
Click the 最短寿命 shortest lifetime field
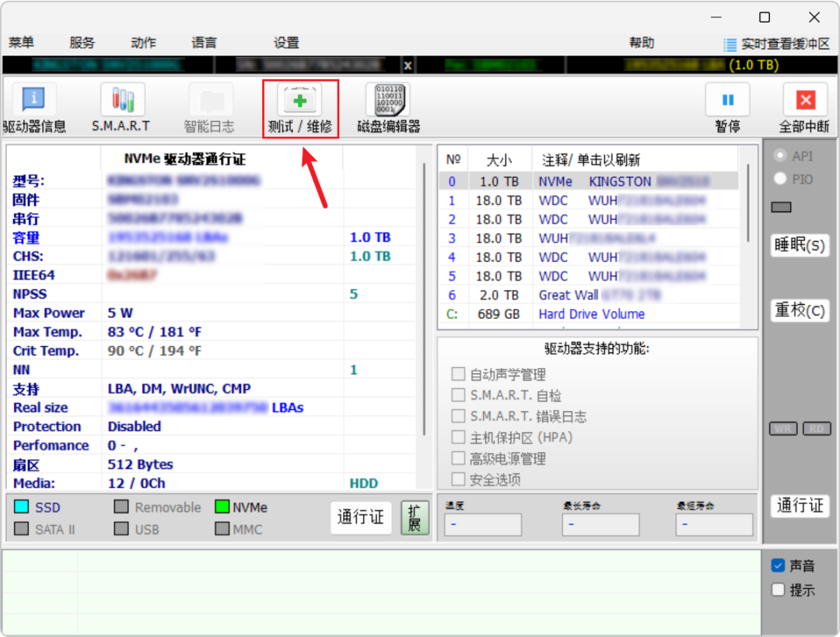pyautogui.click(x=714, y=524)
